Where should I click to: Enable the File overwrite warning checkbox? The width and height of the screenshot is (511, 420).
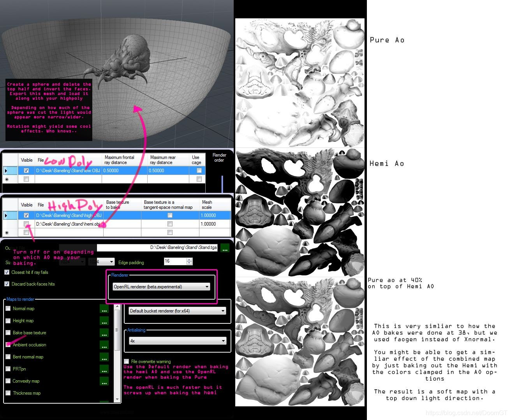pyautogui.click(x=127, y=361)
